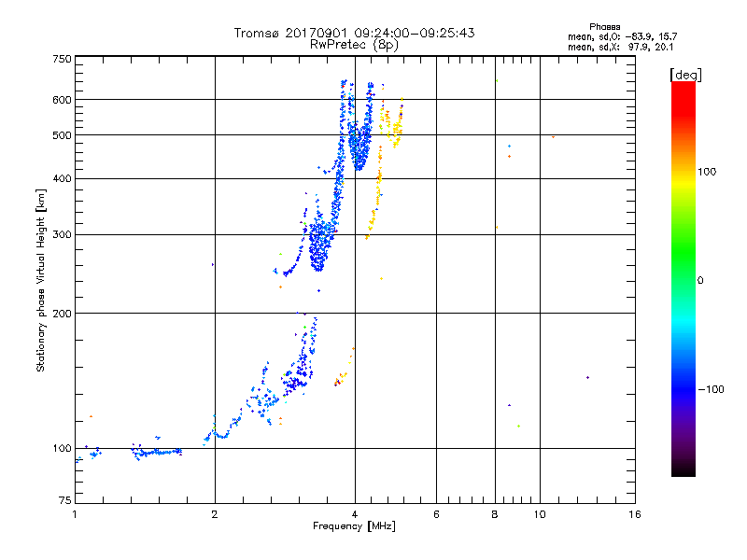This screenshot has width=747, height=560.
Task: Click the colorbar tick label '0'
Action: click(699, 281)
